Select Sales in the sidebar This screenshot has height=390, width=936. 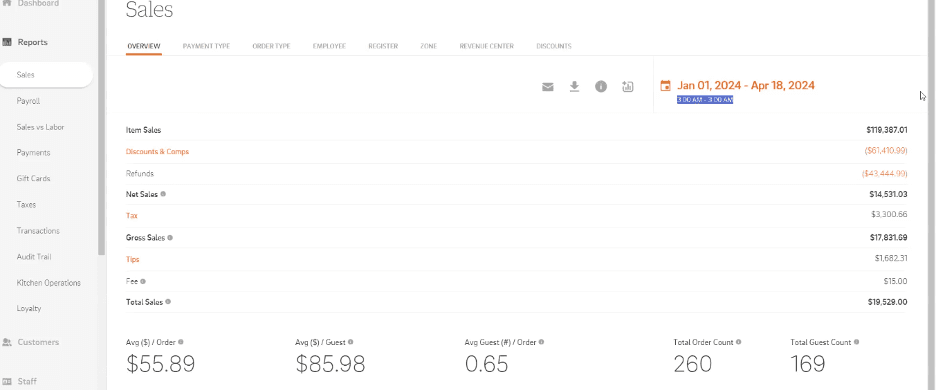pos(46,75)
